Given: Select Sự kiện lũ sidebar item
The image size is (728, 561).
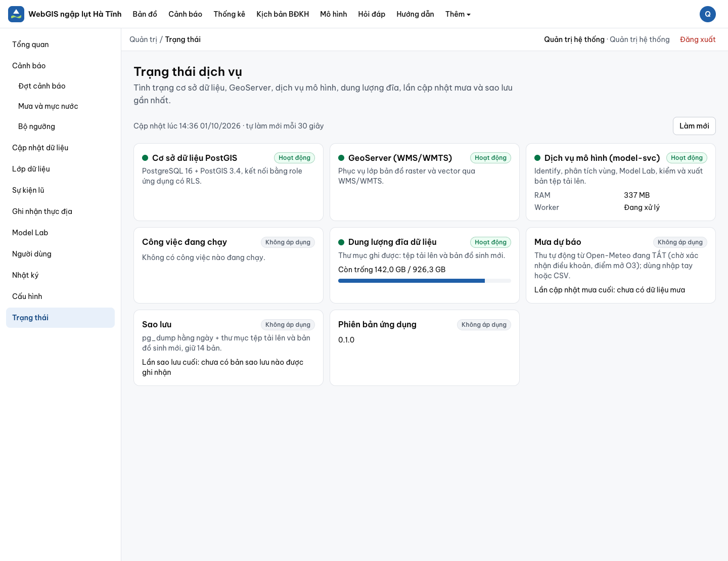Looking at the screenshot, I should pyautogui.click(x=61, y=190).
